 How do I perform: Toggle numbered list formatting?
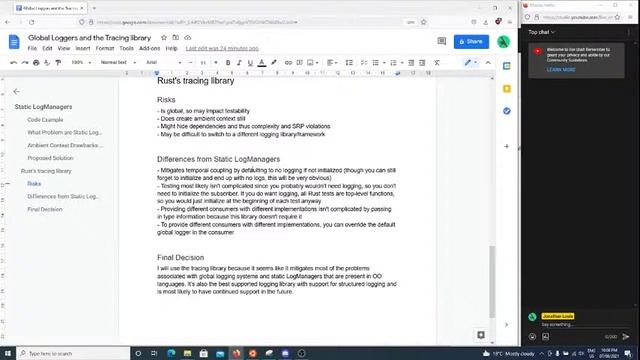coord(393,62)
